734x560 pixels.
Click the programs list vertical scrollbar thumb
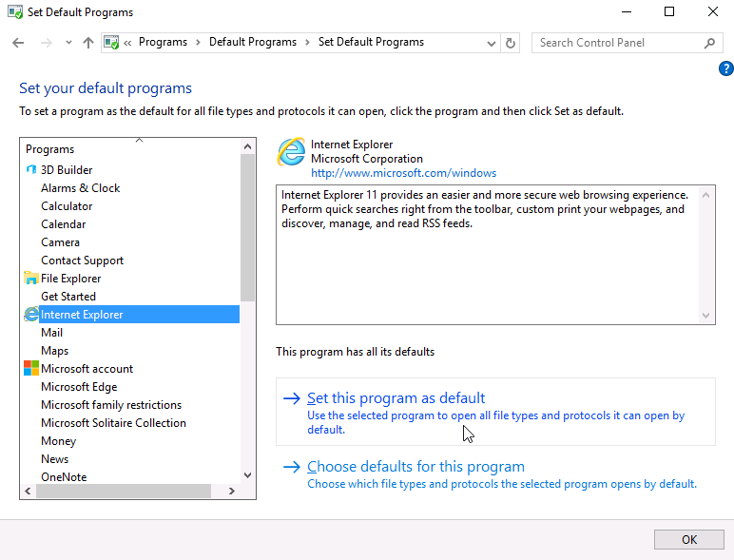point(247,227)
